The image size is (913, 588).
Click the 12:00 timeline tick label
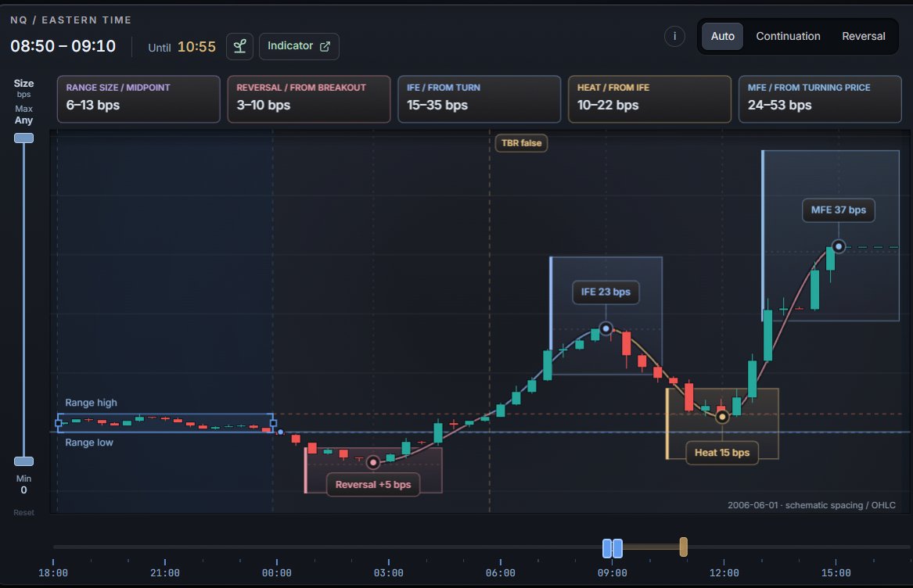point(724,573)
